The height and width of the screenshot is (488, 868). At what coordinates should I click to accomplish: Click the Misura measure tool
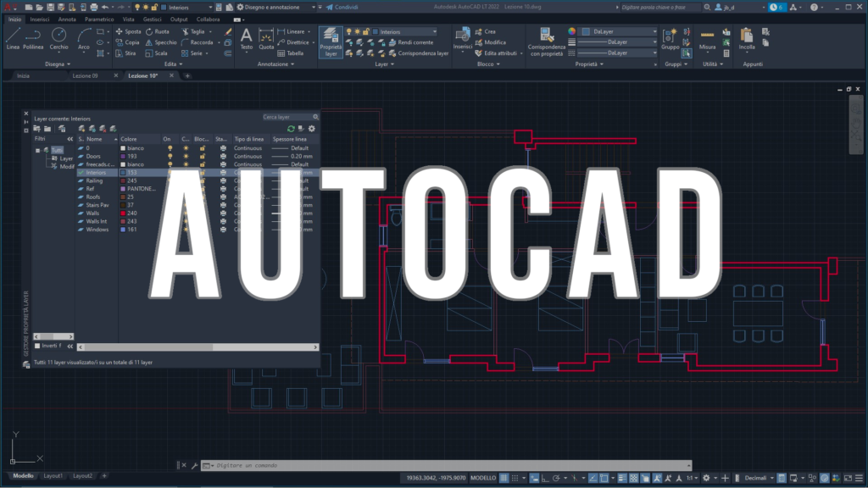pyautogui.click(x=707, y=39)
